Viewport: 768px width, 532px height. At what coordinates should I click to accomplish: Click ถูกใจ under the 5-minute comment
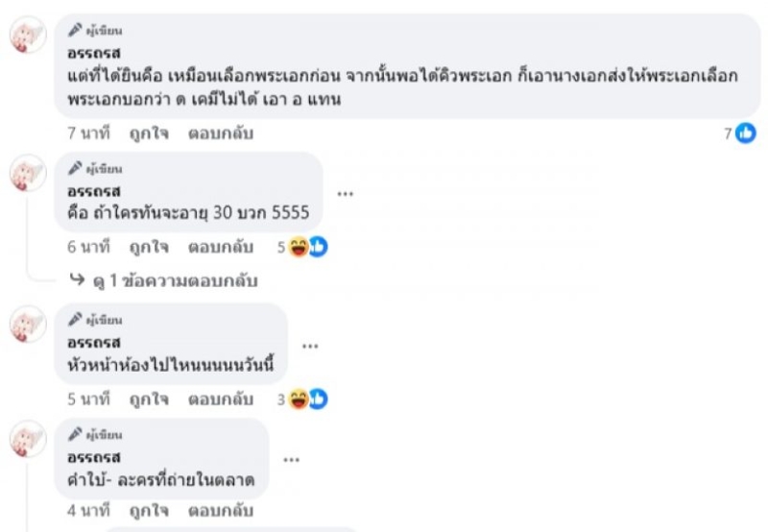coord(149,399)
